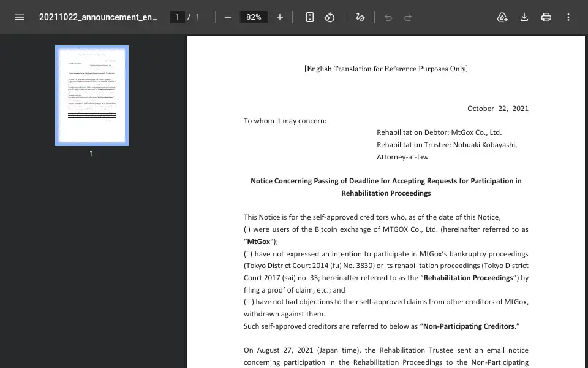Toggle the sidebar with the hamburger menu icon
The width and height of the screenshot is (588, 368).
coord(20,17)
